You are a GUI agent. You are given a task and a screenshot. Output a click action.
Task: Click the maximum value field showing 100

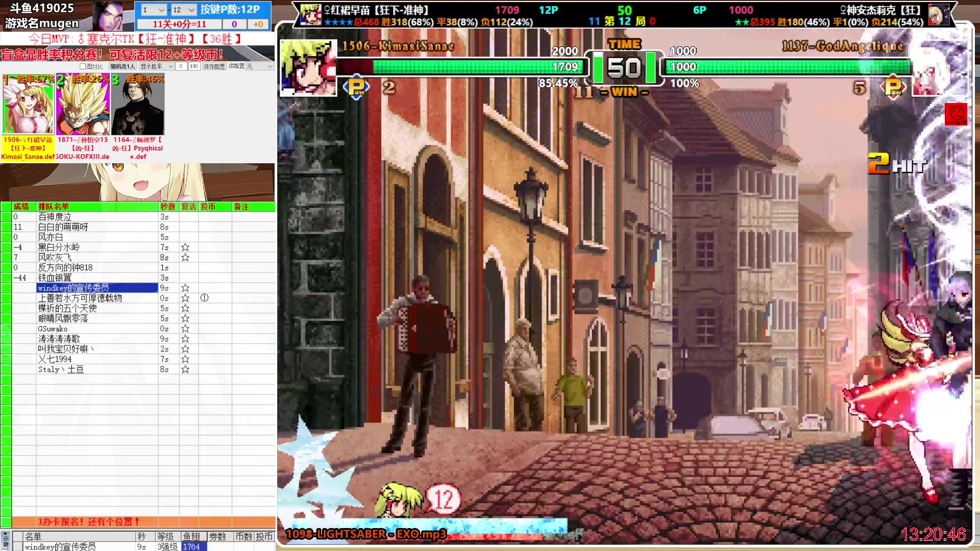193,66
